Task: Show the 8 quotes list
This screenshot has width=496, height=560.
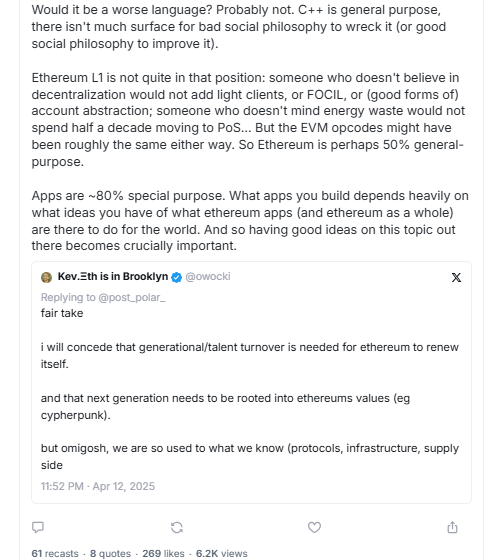Action: pos(110,554)
